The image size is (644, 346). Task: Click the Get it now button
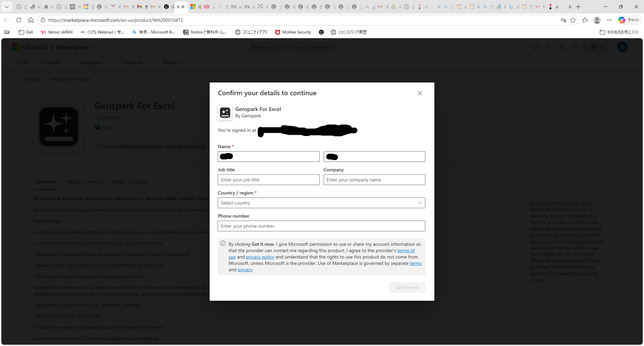coord(407,287)
